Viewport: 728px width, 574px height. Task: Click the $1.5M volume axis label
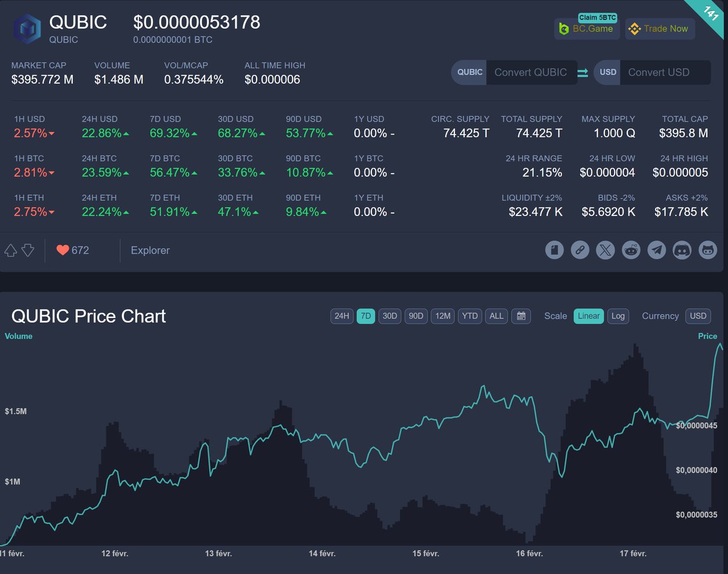point(16,411)
